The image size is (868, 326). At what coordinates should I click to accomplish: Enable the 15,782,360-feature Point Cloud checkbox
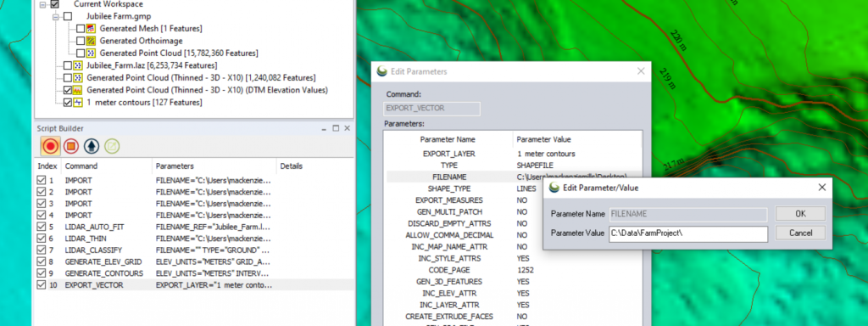81,53
